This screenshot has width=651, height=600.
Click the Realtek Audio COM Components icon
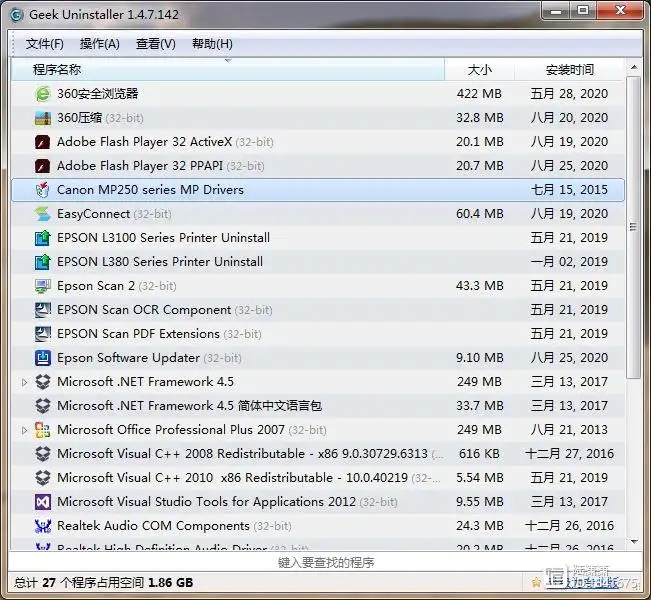pos(42,526)
